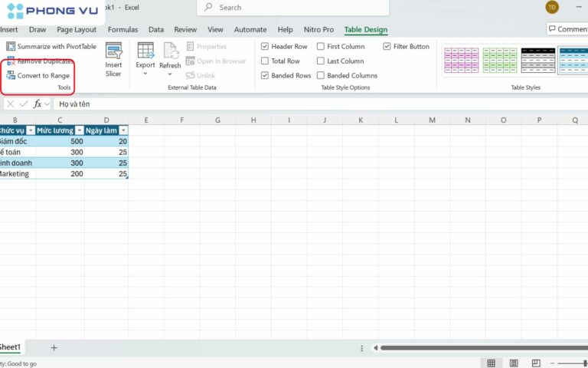
Task: Apply the pink table style
Action: tap(461, 60)
